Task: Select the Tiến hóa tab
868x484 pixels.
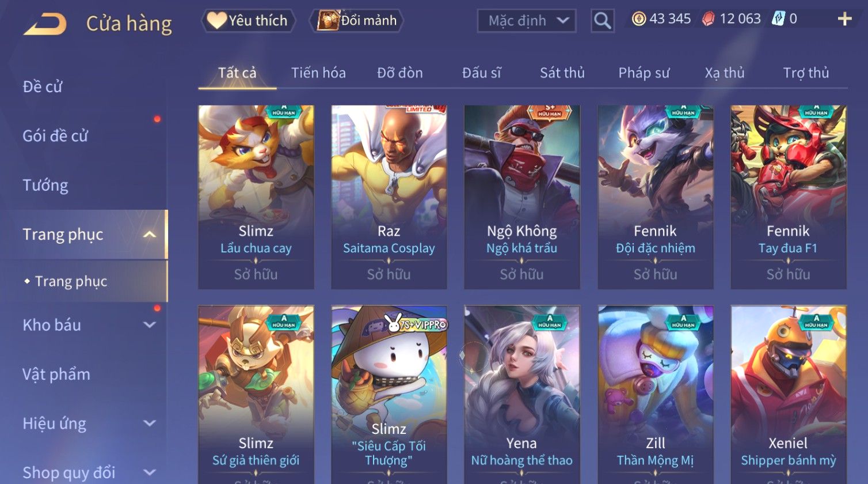Action: click(318, 73)
